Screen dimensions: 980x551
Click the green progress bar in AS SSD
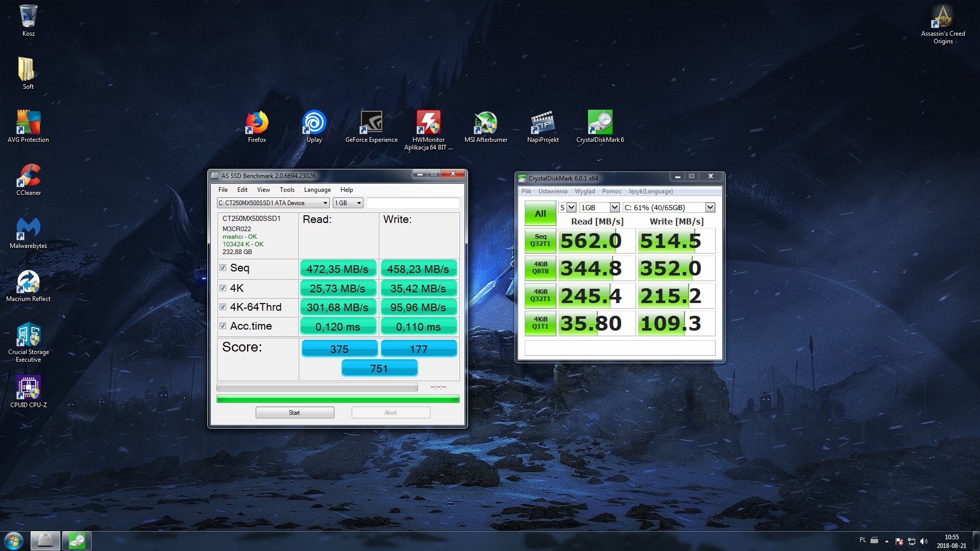(x=338, y=399)
